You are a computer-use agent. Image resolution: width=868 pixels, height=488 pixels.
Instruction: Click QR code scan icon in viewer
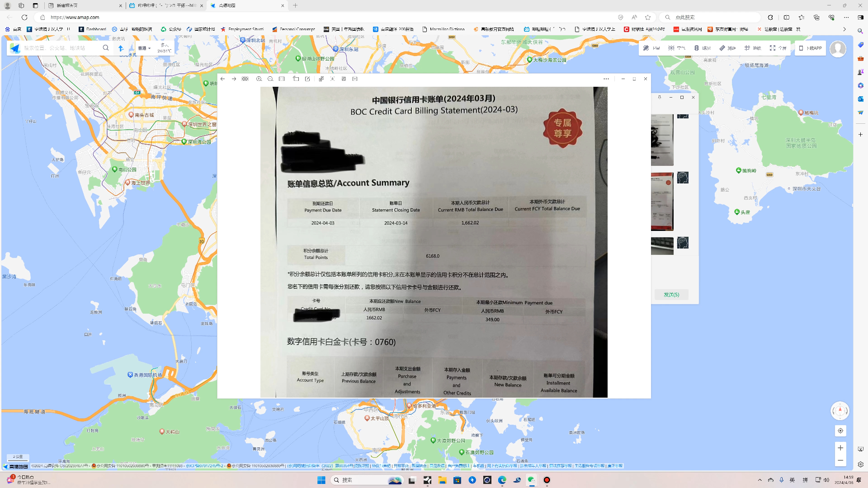344,79
